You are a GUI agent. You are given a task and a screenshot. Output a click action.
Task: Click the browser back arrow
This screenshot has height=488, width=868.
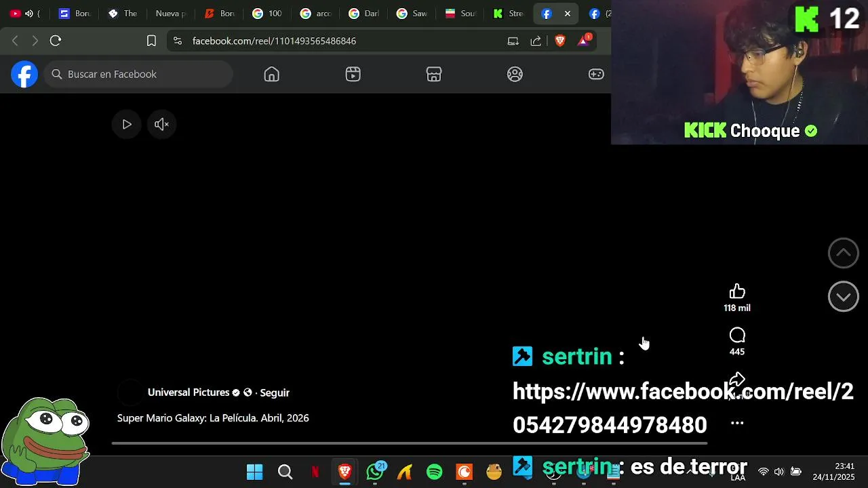[15, 41]
